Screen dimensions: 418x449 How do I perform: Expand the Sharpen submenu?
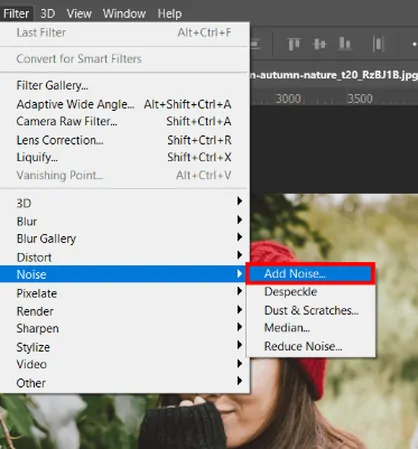tap(124, 329)
